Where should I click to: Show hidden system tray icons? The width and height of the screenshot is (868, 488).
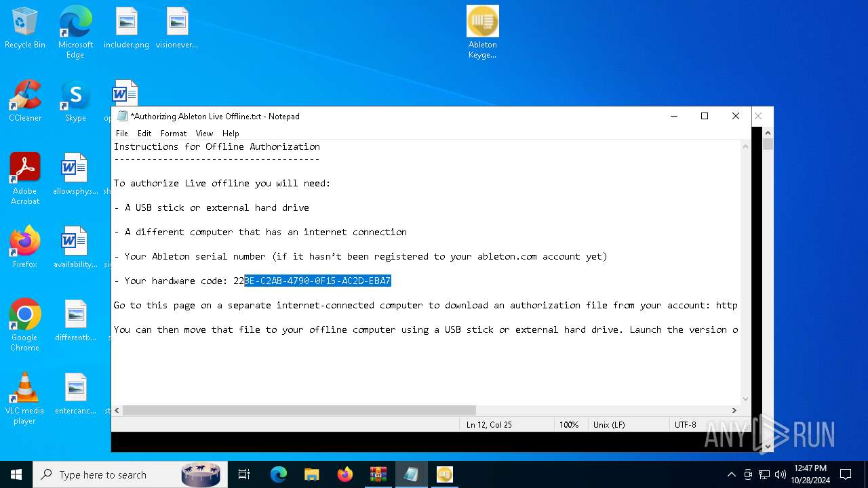(x=731, y=474)
